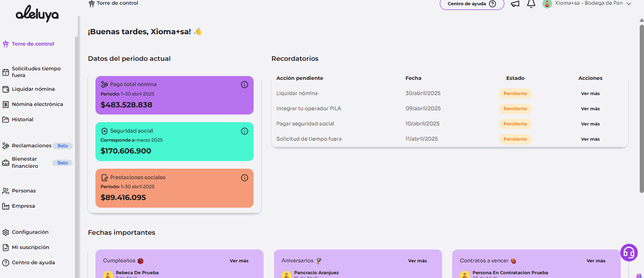The image size is (644, 278).
Task: Click Pendiente status for Integrar tu operador PILA
Action: click(x=515, y=109)
